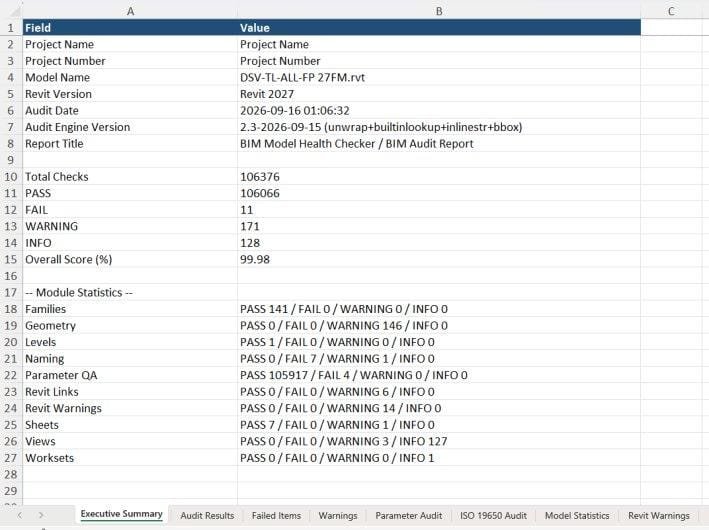The image size is (709, 530).
Task: Click the 'Project Number' label in column A
Action: [130, 61]
